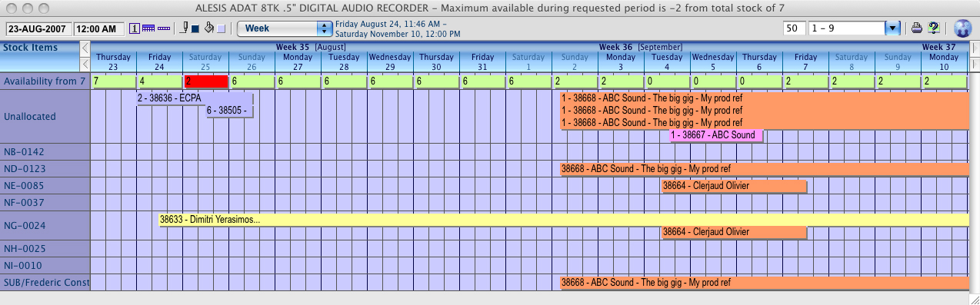Click the Wednesday 29 day header
The height and width of the screenshot is (305, 980).
[x=390, y=62]
